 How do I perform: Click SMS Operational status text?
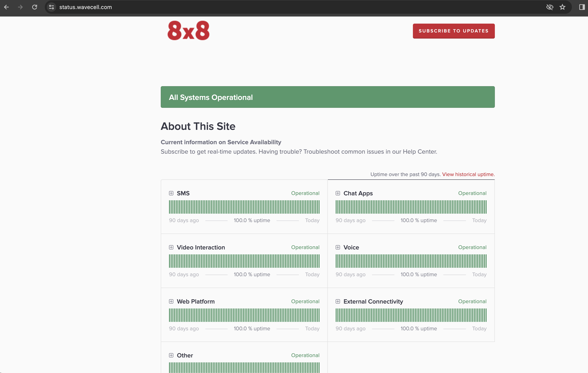305,193
